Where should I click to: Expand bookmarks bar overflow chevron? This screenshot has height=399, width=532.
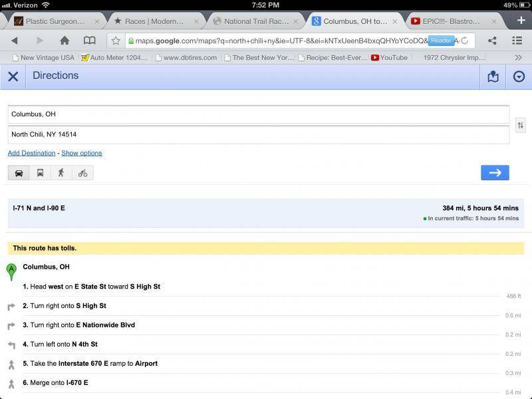[519, 58]
